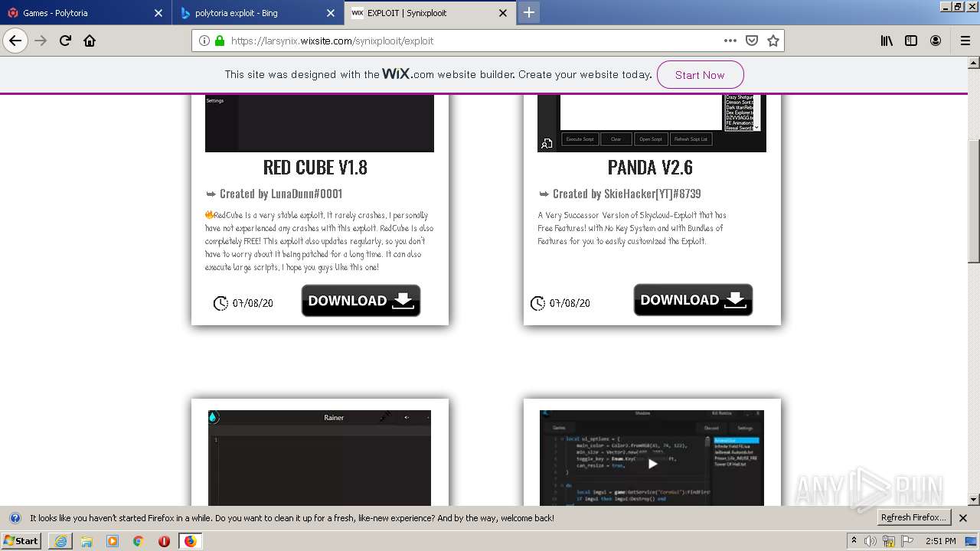Close the EXPLOIT Synixplooit tab

pos(503,13)
